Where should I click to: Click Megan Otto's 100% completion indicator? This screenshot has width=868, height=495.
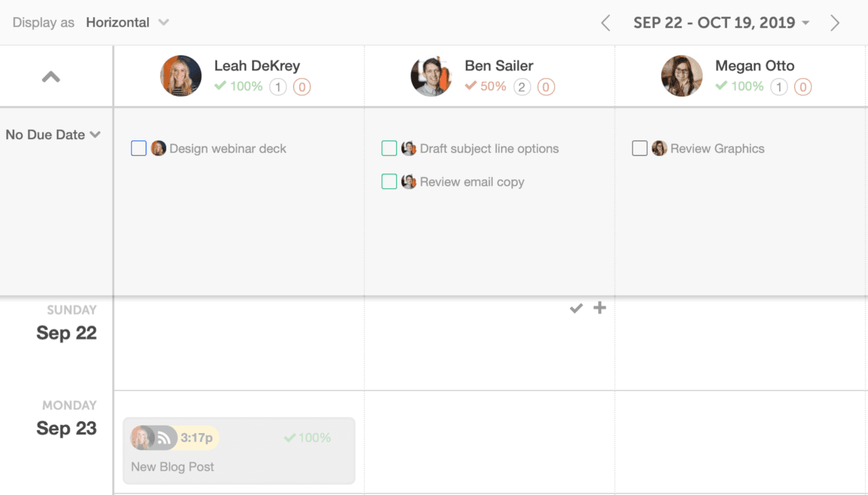coord(740,86)
